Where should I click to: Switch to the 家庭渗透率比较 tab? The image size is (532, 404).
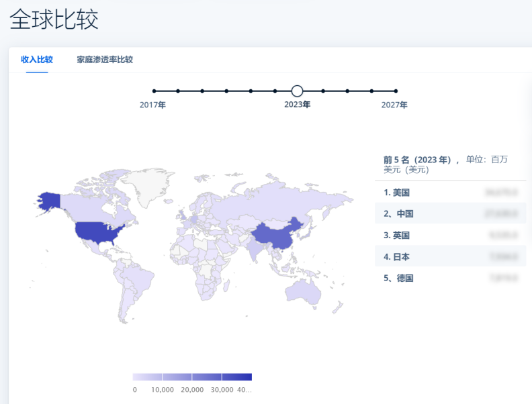[105, 60]
